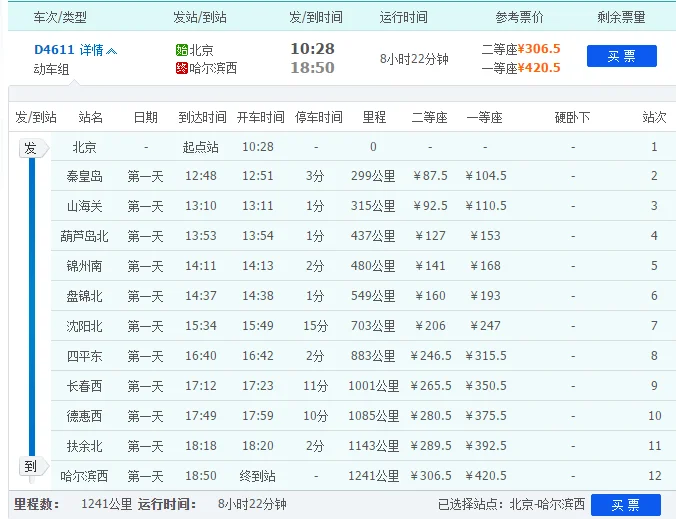Click the green 始 start station icon
This screenshot has width=676, height=519.
(182, 50)
